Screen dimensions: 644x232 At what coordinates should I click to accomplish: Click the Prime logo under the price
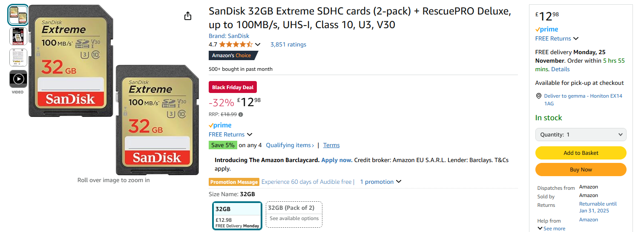pos(220,125)
